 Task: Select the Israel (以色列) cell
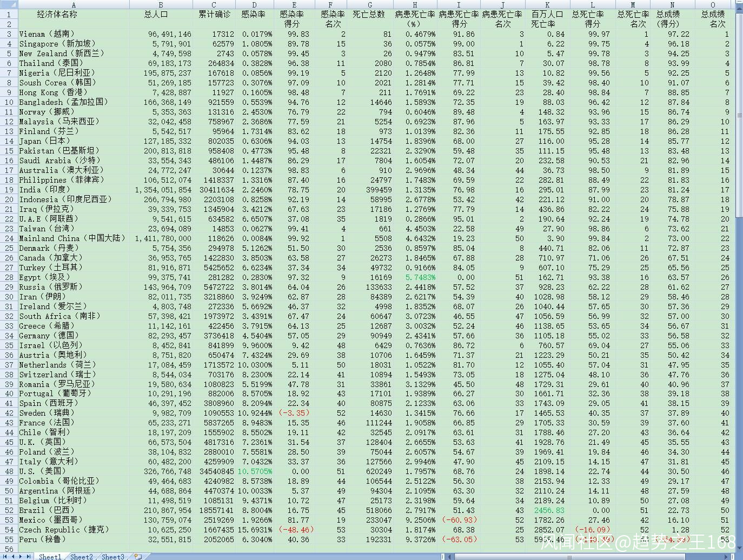tap(74, 345)
